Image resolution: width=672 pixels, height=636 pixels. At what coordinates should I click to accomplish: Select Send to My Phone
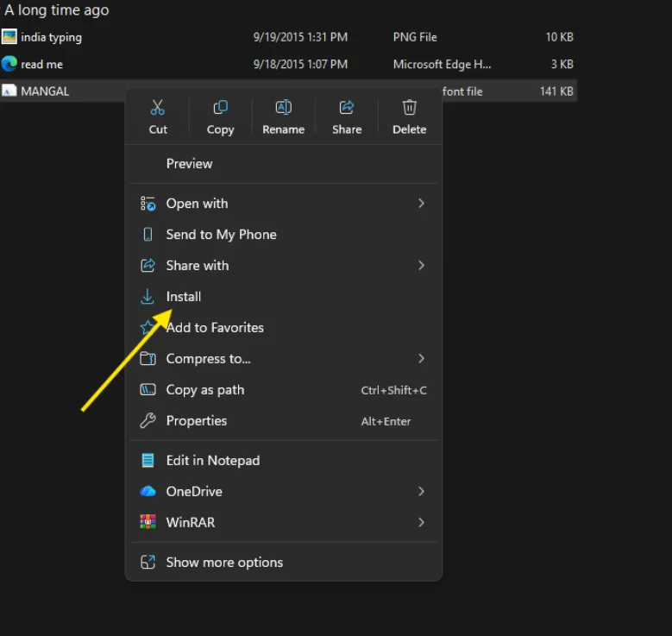click(x=221, y=235)
